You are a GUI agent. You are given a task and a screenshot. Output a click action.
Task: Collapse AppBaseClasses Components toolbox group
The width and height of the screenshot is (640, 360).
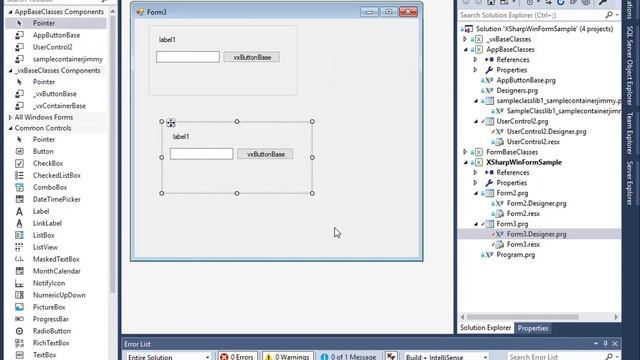point(10,12)
